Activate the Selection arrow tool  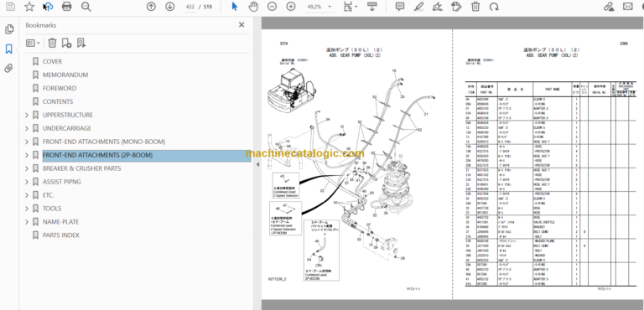[x=235, y=6]
